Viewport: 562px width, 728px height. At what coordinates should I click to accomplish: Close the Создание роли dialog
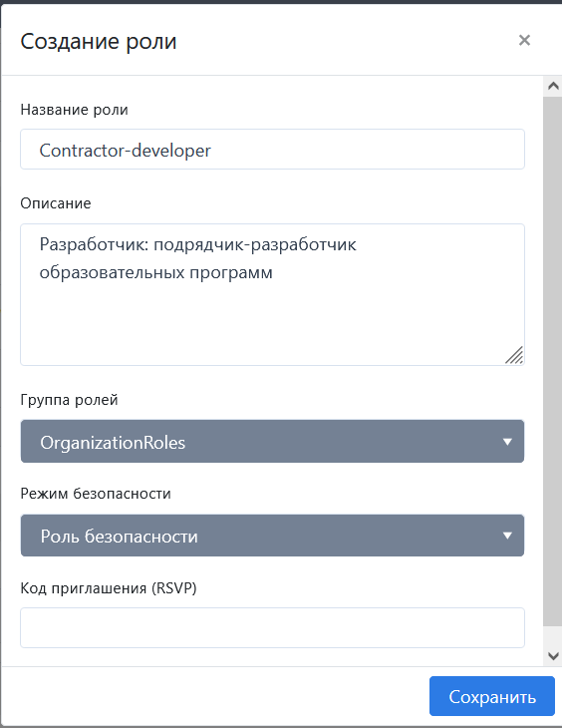pos(524,41)
